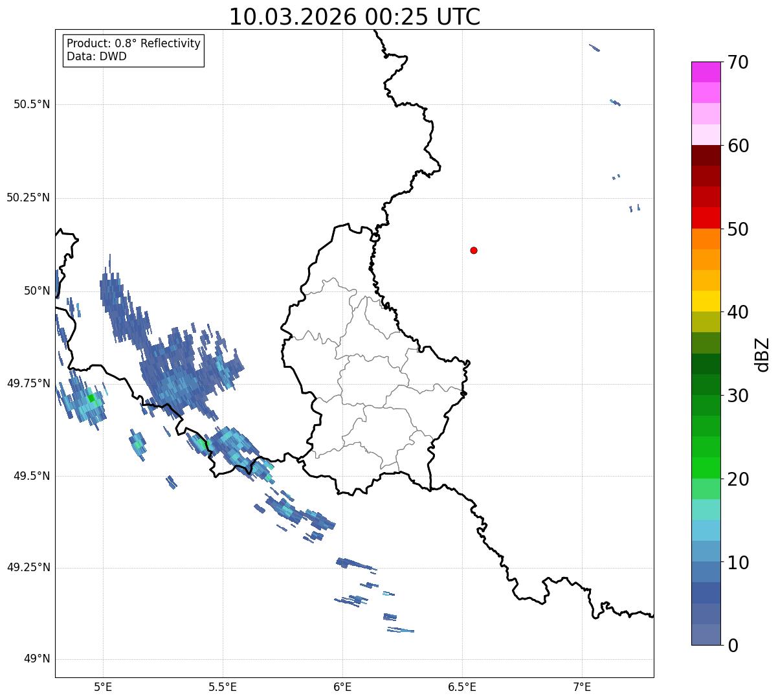778x700 pixels.
Task: Click the colorbar '40' tick label
Action: coord(738,312)
